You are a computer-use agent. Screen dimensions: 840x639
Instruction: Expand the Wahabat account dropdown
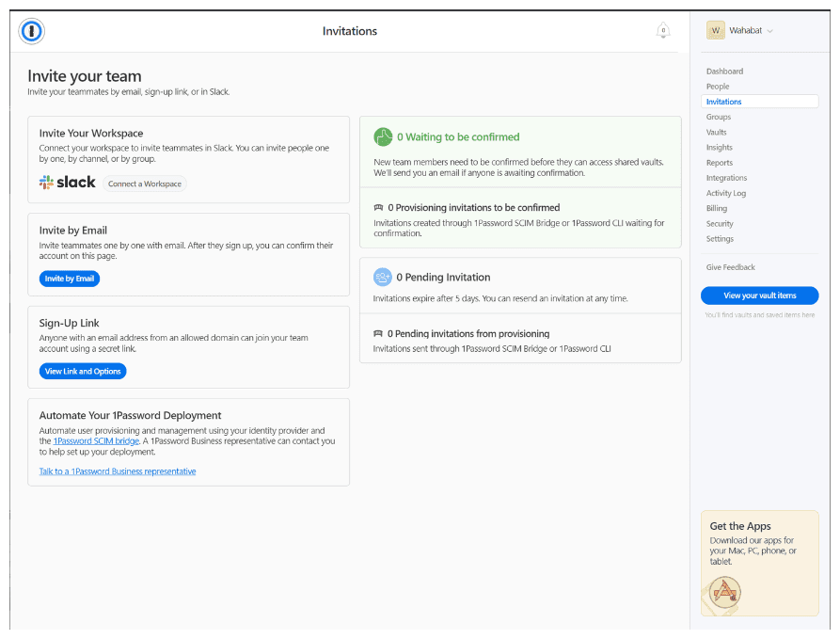coord(769,31)
